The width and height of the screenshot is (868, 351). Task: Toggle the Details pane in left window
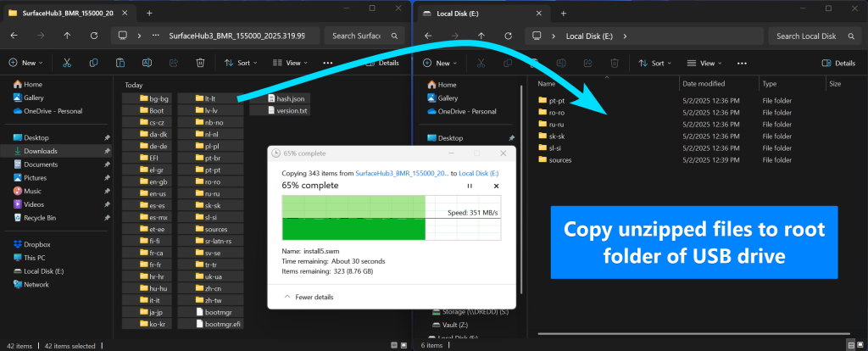(383, 63)
